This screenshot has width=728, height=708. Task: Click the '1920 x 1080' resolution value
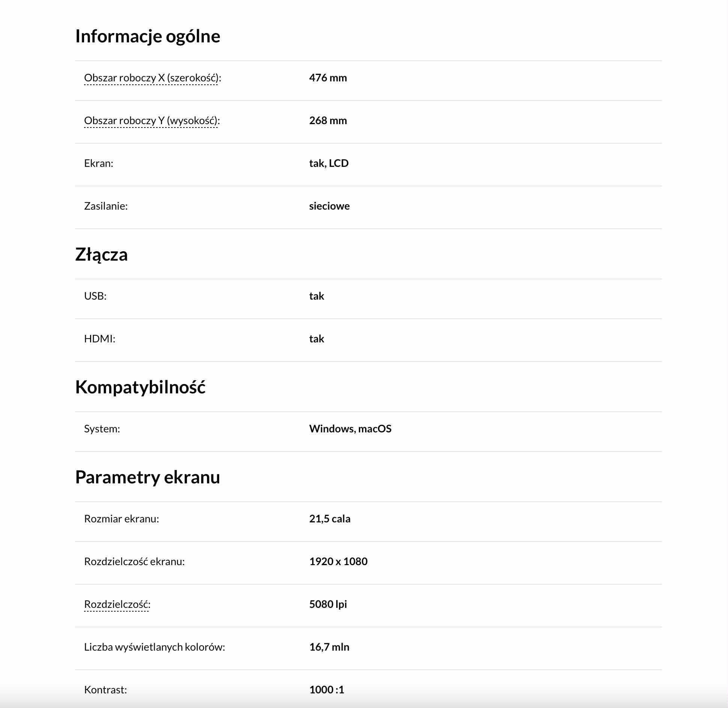[338, 562]
